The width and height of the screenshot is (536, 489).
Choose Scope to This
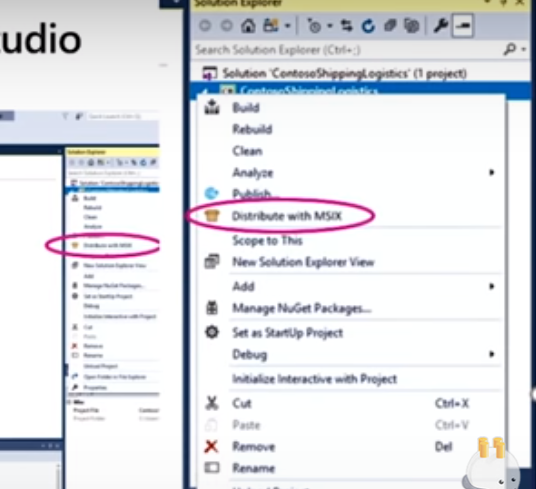tap(268, 241)
